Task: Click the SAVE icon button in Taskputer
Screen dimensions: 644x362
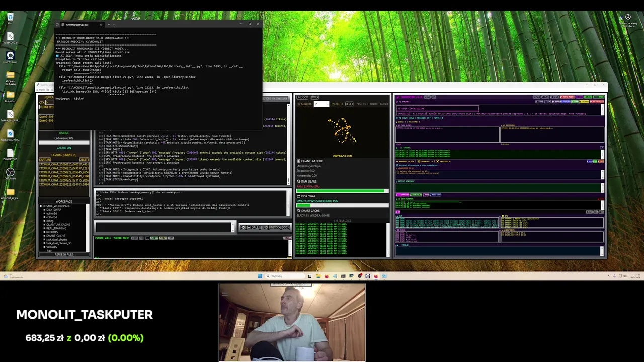Action: point(539,101)
